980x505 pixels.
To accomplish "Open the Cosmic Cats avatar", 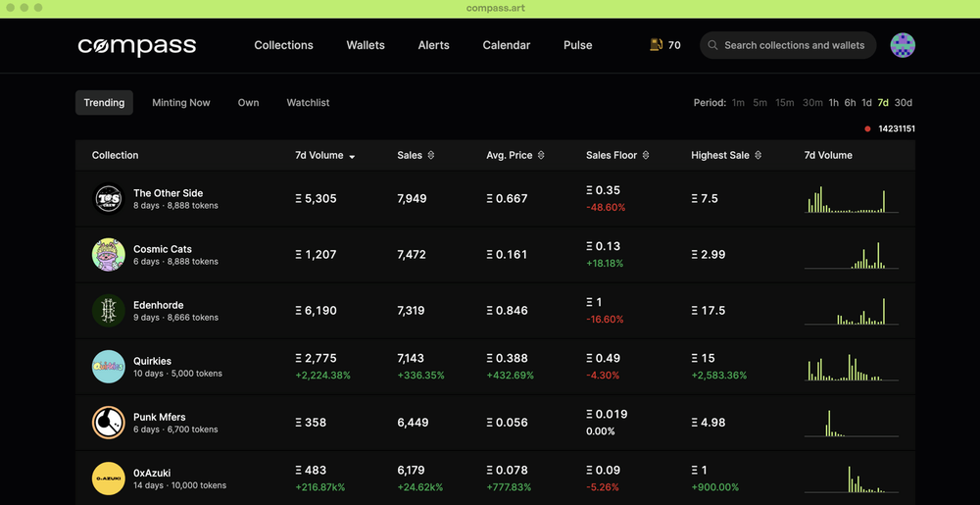I will pos(108,254).
